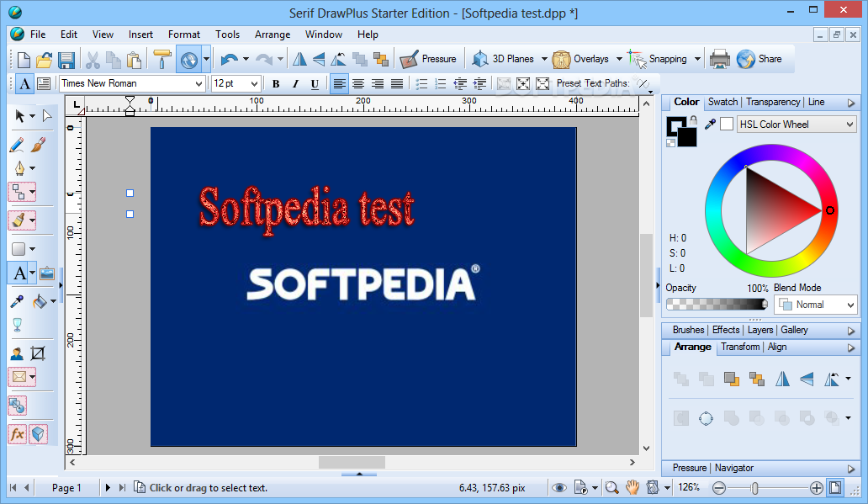Pick the Paintbrush tool
This screenshot has width=868, height=504.
[x=38, y=145]
